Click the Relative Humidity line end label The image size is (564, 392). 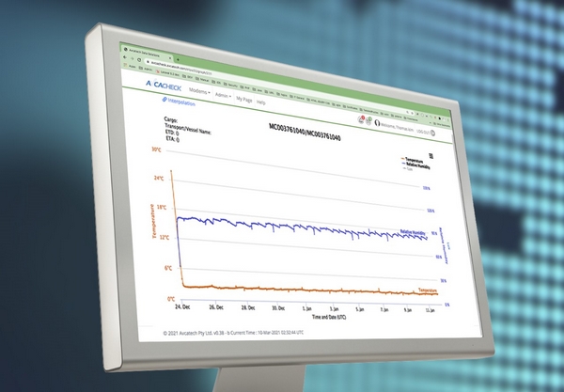click(x=413, y=233)
